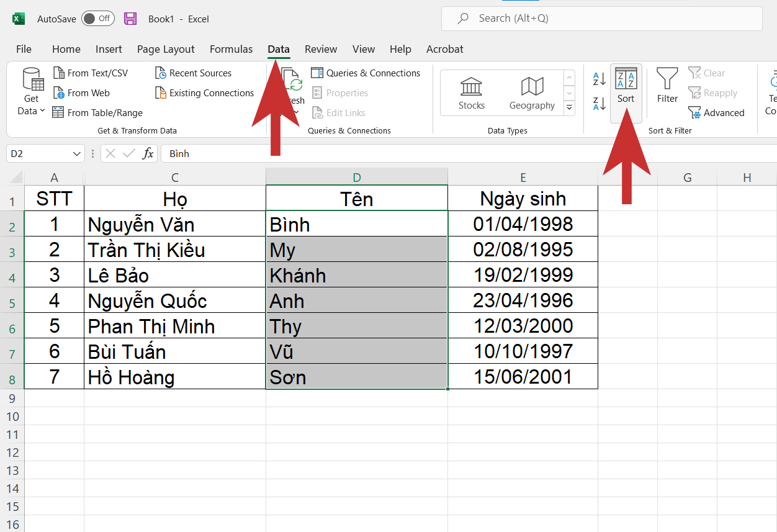Expand the Name Box dropdown
This screenshot has width=777, height=532.
pyautogui.click(x=77, y=153)
